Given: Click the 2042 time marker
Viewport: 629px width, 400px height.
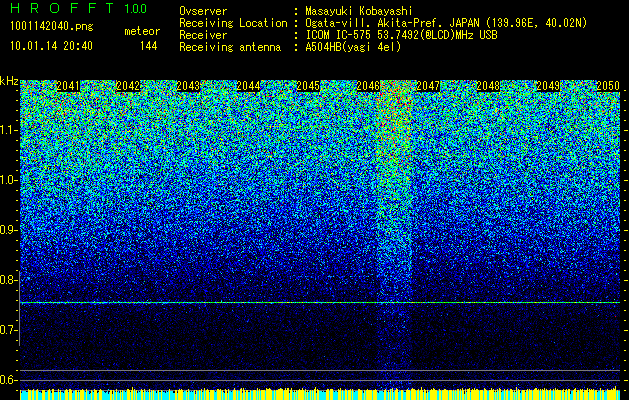Looking at the screenshot, I should coord(128,86).
